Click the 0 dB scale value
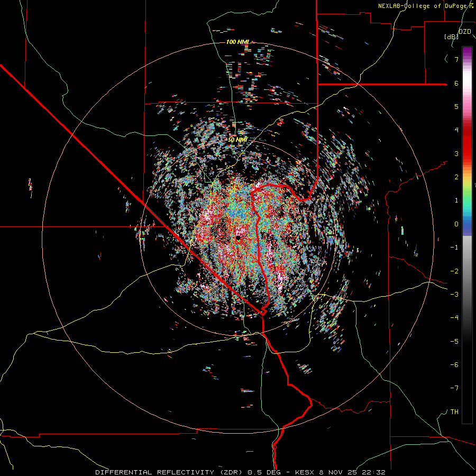 [456, 224]
